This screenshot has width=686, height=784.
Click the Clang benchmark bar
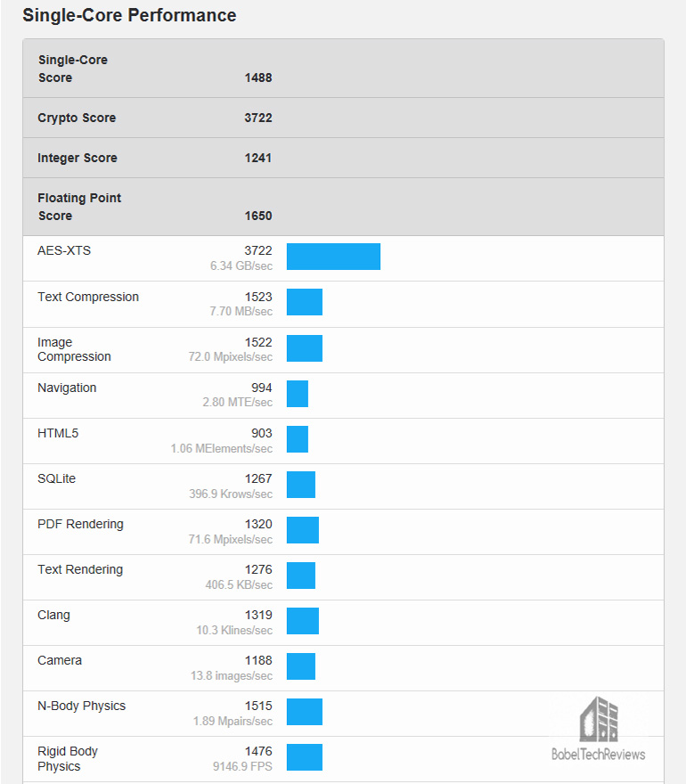tap(303, 621)
